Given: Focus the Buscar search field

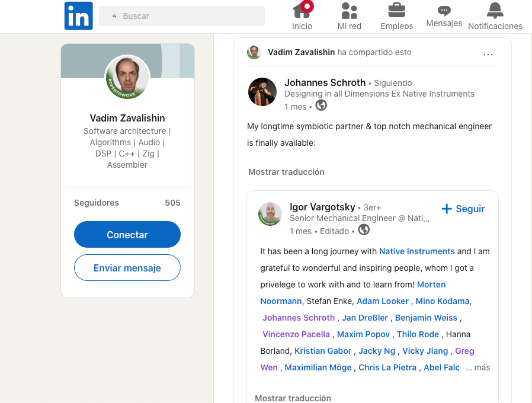Looking at the screenshot, I should click(181, 16).
